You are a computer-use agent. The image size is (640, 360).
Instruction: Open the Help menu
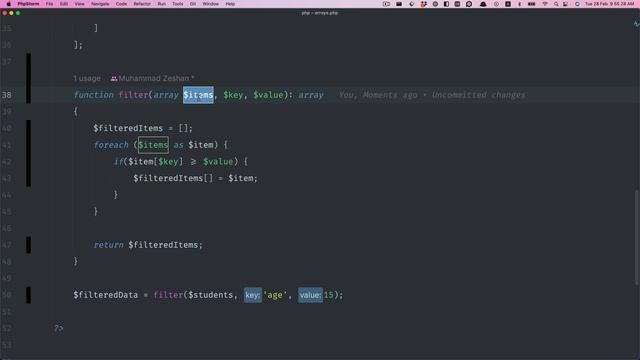230,4
